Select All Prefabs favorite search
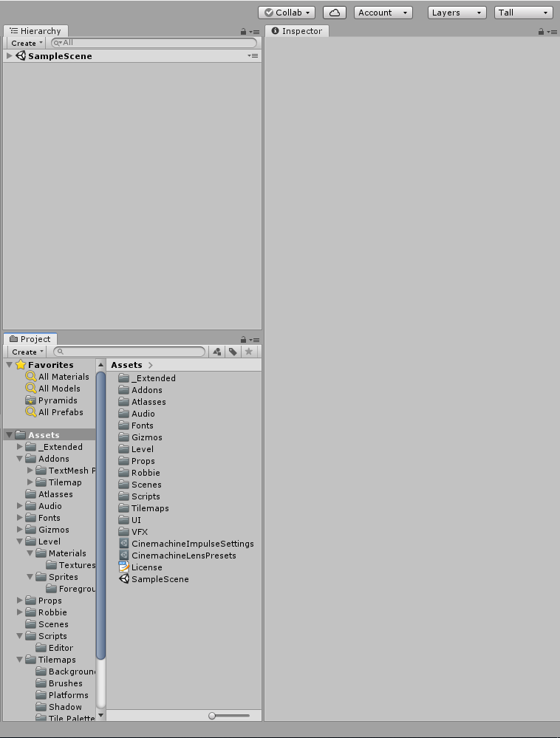Screen dimensions: 560x738 coord(55,411)
